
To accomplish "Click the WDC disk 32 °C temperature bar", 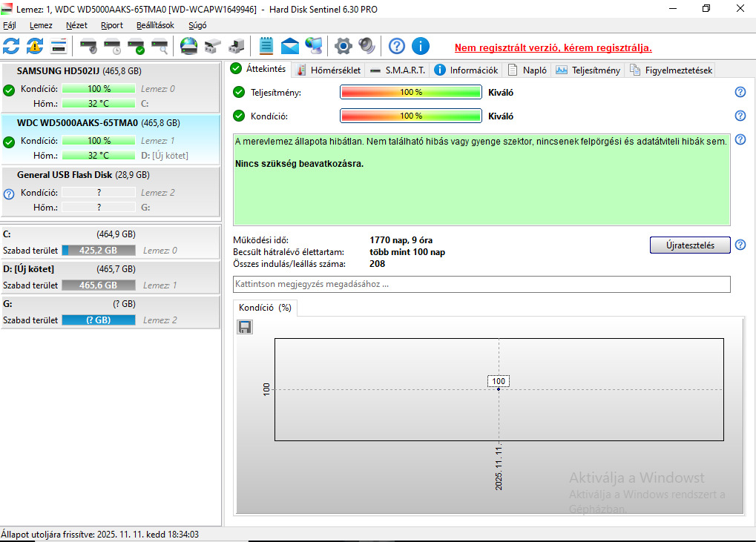I will 99,156.
